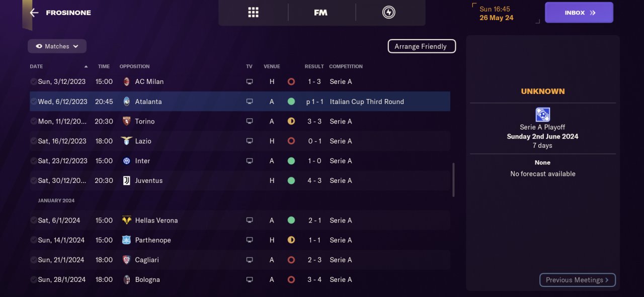The width and height of the screenshot is (644, 297).
Task: Click the Hellas Verona club badge
Action: coord(127,220)
